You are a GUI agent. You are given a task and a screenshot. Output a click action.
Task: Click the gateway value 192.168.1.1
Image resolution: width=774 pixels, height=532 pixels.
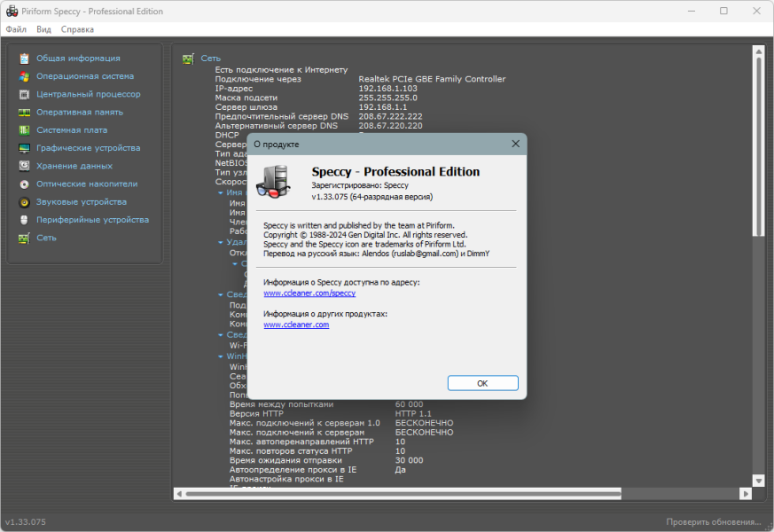point(383,107)
